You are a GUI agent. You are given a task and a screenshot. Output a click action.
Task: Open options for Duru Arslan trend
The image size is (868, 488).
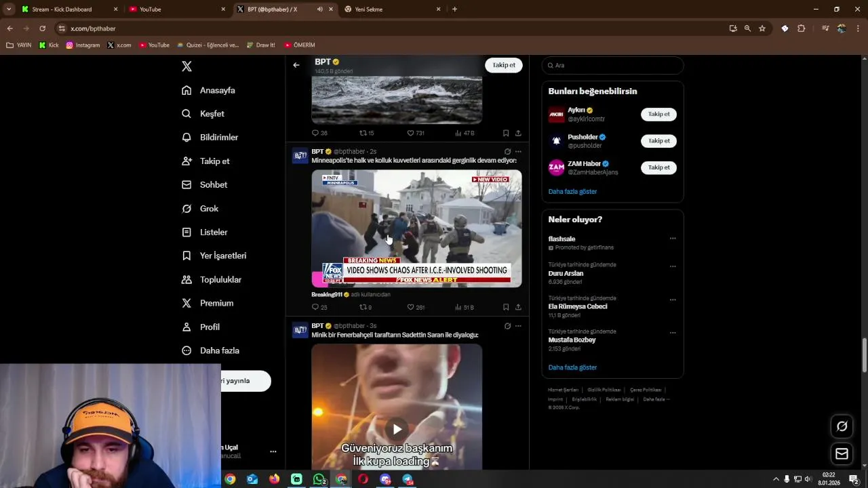click(673, 266)
